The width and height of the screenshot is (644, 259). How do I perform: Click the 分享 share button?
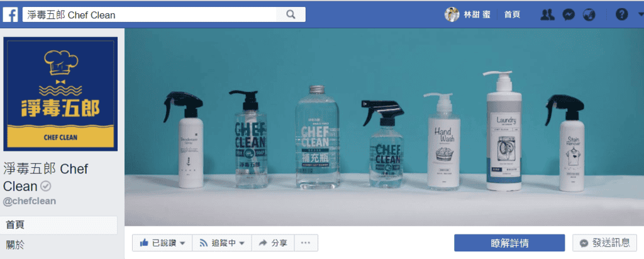[x=273, y=243]
